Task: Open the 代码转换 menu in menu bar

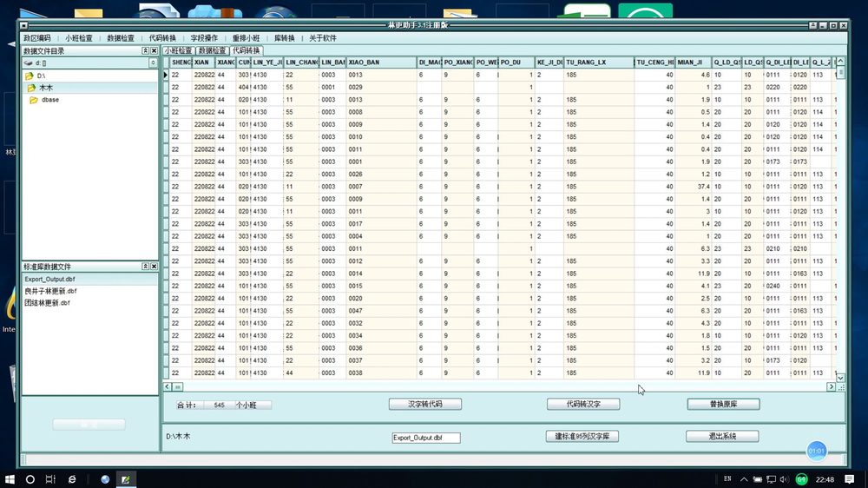Action: pyautogui.click(x=162, y=38)
